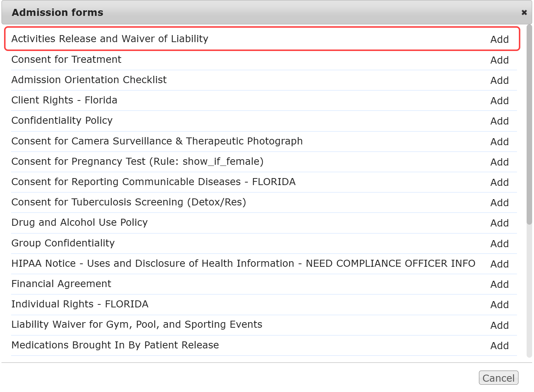This screenshot has height=392, width=534.
Task: Add Consent for Reporting Communicable Diseases
Action: pyautogui.click(x=499, y=183)
